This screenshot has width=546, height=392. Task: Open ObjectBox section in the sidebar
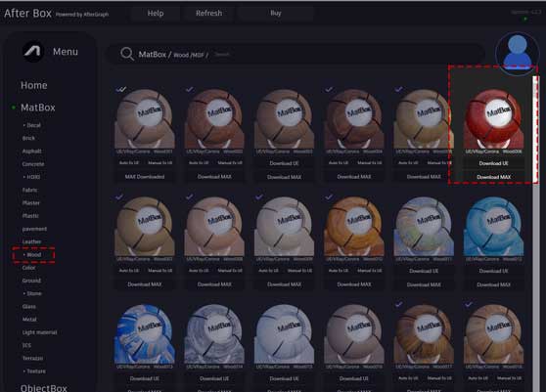click(x=43, y=387)
